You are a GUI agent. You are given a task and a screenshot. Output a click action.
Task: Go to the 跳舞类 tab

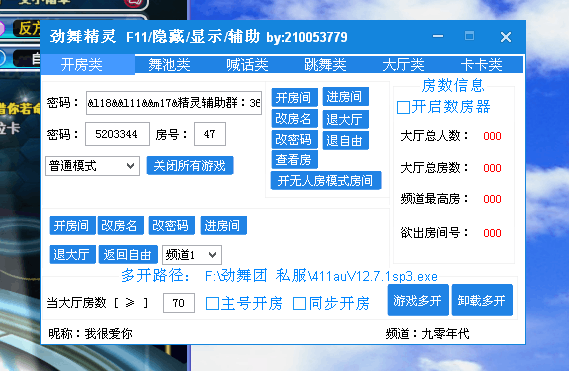325,65
